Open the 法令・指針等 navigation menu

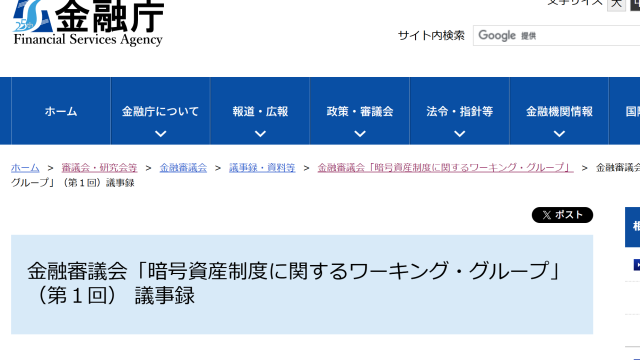click(x=460, y=111)
